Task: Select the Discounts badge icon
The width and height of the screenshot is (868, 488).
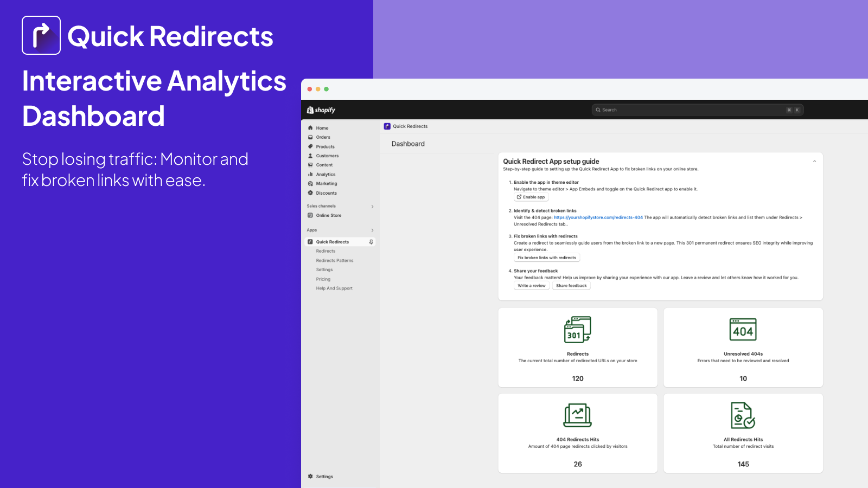Action: coord(310,192)
